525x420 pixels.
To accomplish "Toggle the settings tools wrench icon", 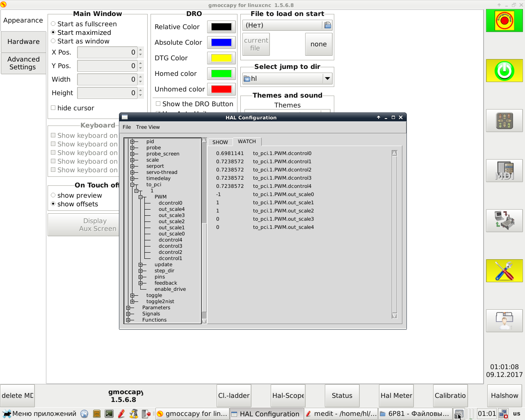I will click(x=504, y=271).
